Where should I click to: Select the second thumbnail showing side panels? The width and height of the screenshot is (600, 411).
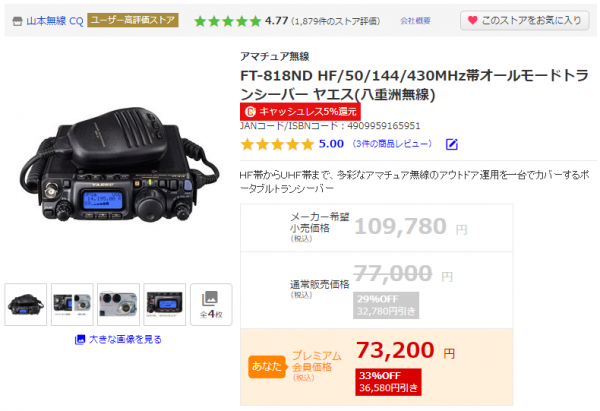72,305
